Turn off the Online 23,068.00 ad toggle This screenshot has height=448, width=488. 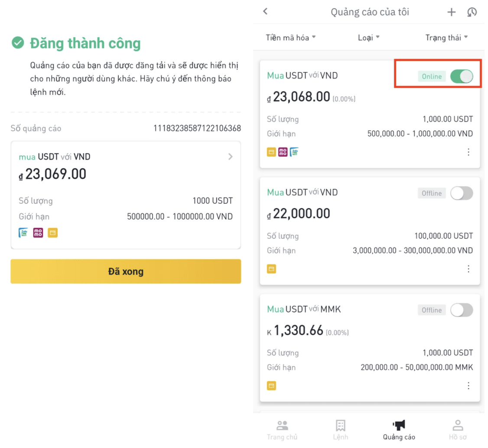tap(462, 77)
